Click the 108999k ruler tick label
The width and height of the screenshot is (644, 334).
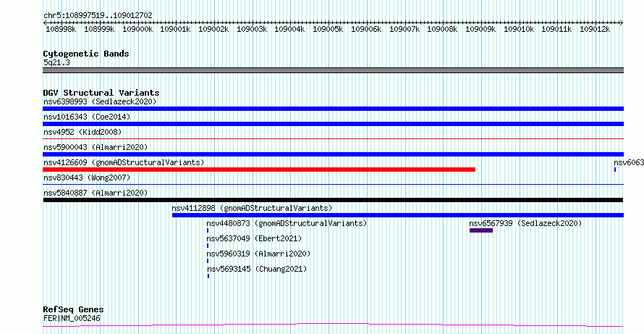point(99,29)
